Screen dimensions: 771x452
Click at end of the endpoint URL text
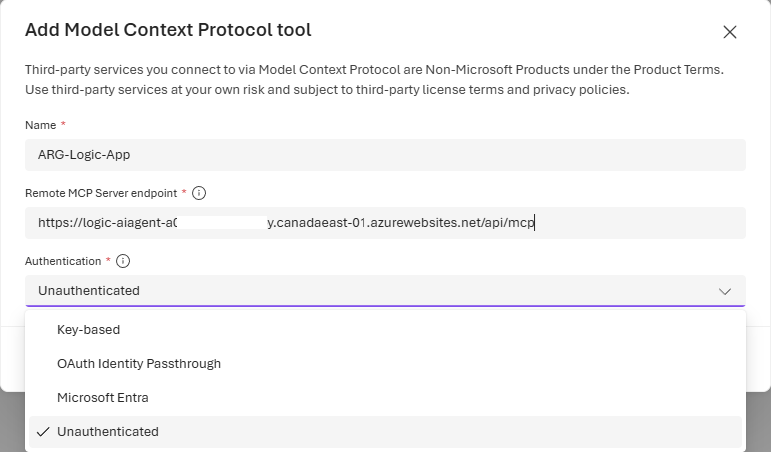point(535,223)
